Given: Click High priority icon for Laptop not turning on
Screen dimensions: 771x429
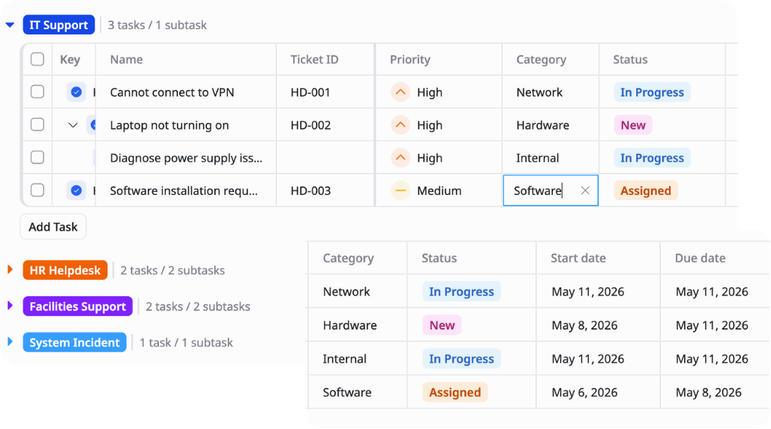Looking at the screenshot, I should tap(400, 125).
